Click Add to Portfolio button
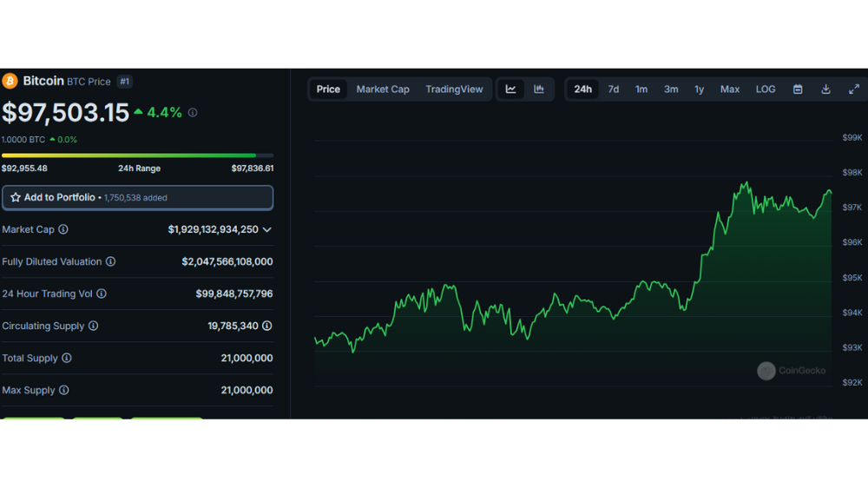This screenshot has height=488, width=868. [137, 198]
